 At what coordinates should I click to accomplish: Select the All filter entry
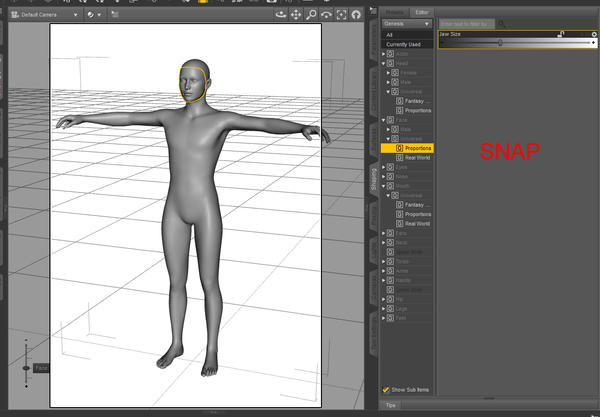[x=390, y=35]
